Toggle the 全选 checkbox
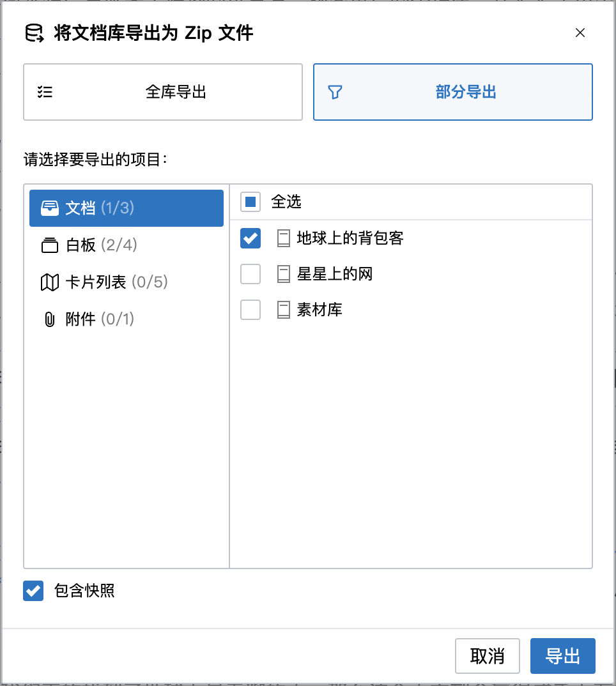 pyautogui.click(x=250, y=202)
